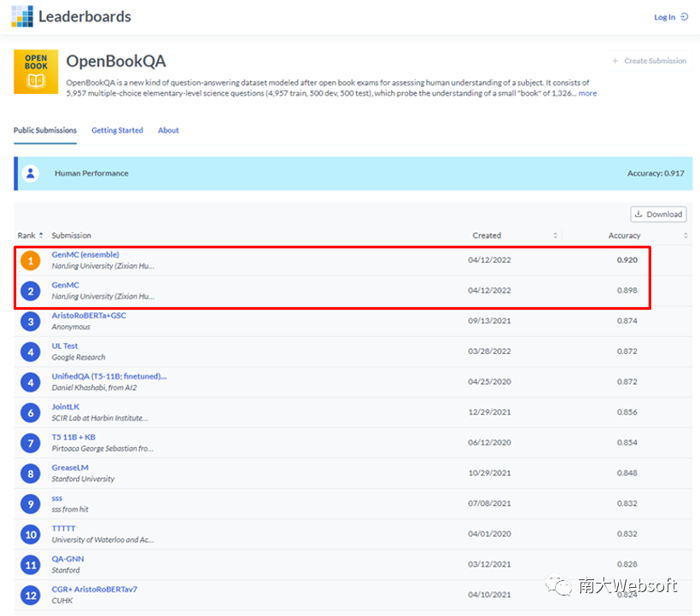Click the sss from hit author text

70,509
